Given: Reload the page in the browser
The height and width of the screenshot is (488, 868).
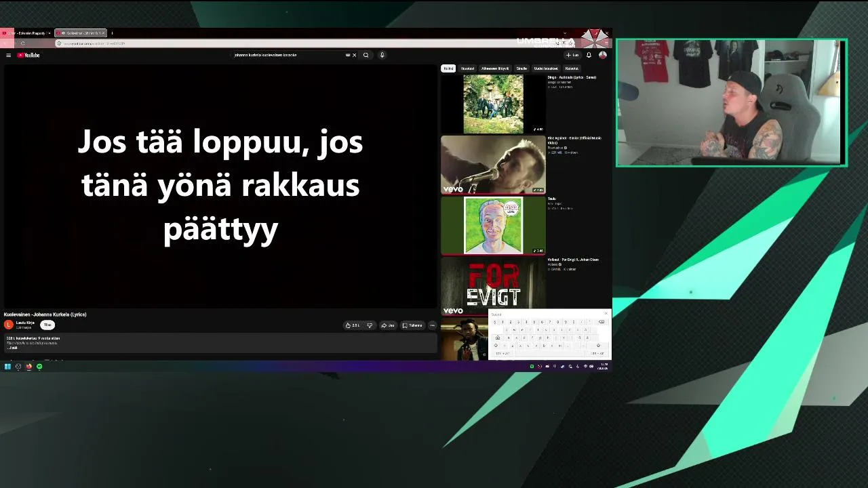Looking at the screenshot, I should point(23,43).
